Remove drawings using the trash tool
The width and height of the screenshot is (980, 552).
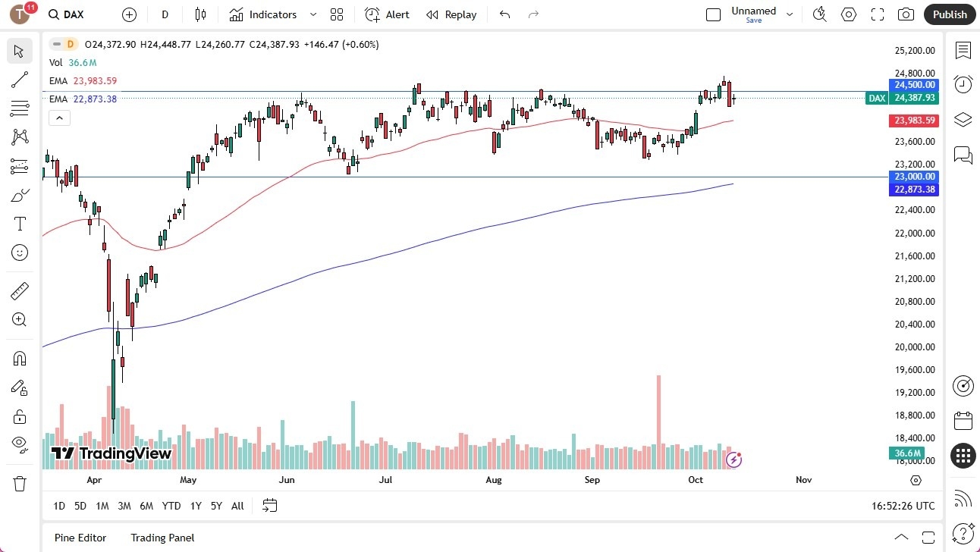click(19, 483)
